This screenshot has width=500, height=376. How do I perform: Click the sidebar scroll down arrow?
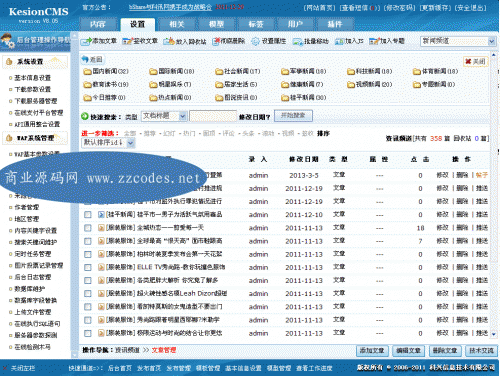pyautogui.click(x=74, y=354)
